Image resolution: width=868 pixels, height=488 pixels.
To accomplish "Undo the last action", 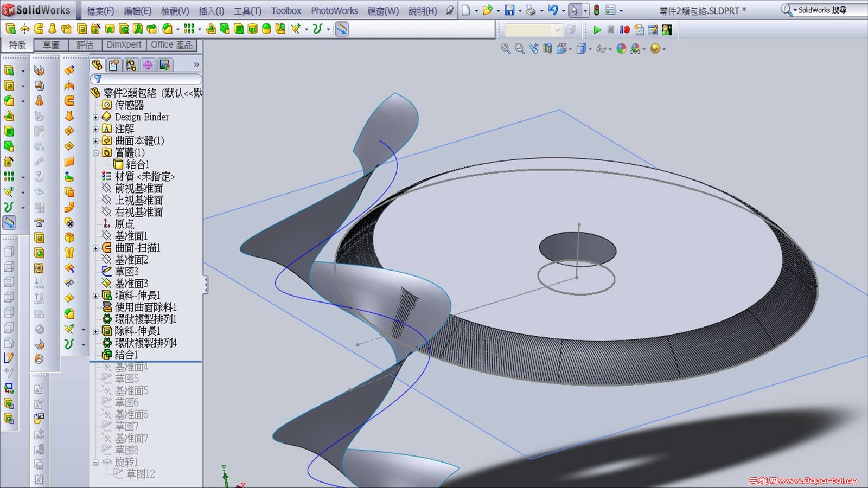I will pos(553,10).
